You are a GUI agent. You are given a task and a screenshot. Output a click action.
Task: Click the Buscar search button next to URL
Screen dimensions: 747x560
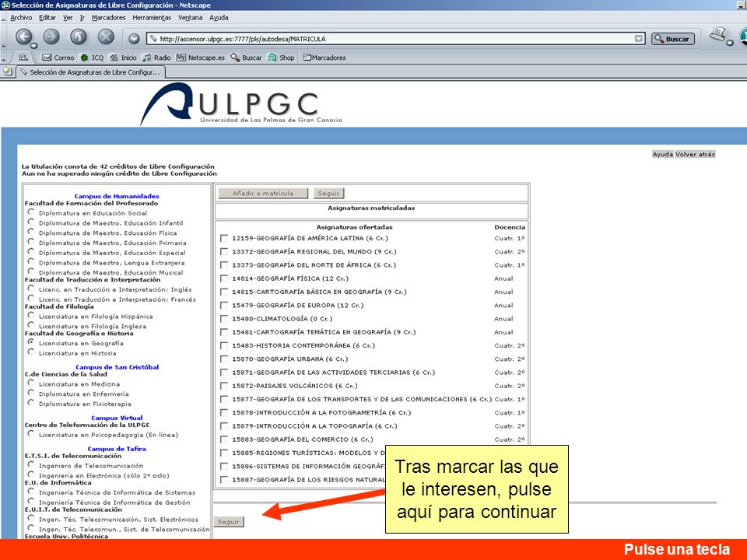tap(672, 39)
